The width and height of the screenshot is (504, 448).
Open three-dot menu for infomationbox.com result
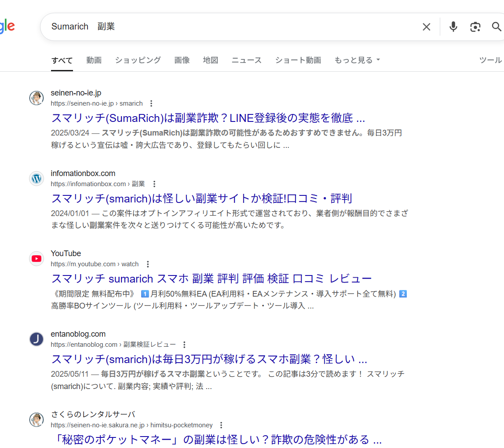pyautogui.click(x=154, y=184)
